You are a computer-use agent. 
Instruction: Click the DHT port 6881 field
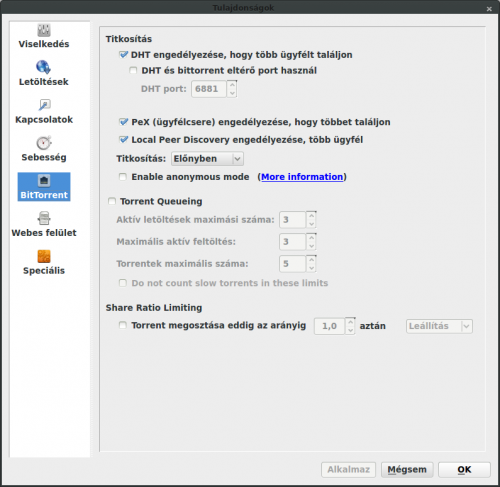pyautogui.click(x=209, y=89)
